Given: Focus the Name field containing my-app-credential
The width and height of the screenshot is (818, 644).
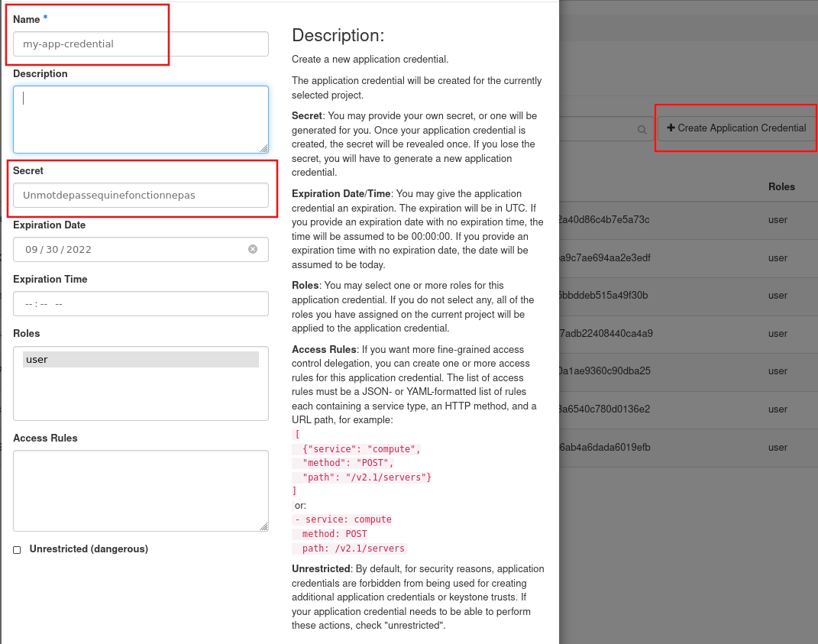Looking at the screenshot, I should pyautogui.click(x=141, y=44).
